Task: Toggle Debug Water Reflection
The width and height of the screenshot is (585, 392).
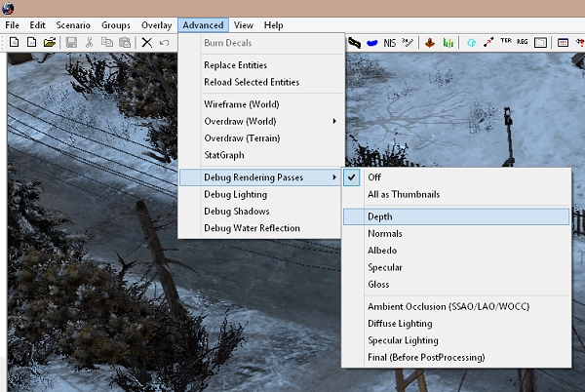Action: [x=260, y=228]
